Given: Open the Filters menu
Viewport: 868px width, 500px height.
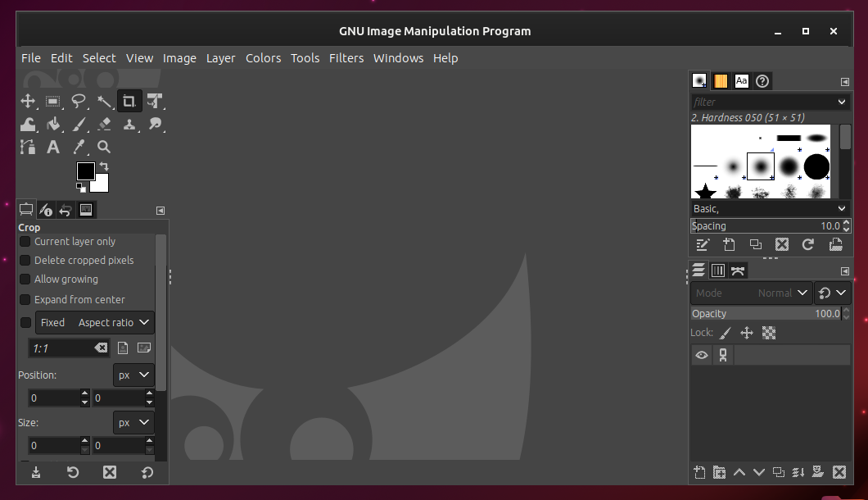Looking at the screenshot, I should (x=346, y=58).
